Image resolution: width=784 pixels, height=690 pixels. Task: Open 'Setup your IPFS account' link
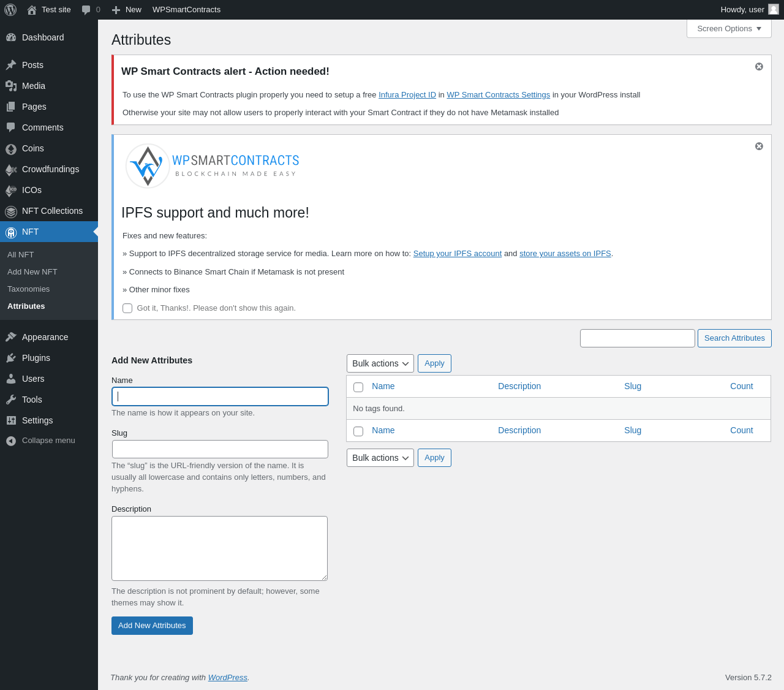[458, 254]
